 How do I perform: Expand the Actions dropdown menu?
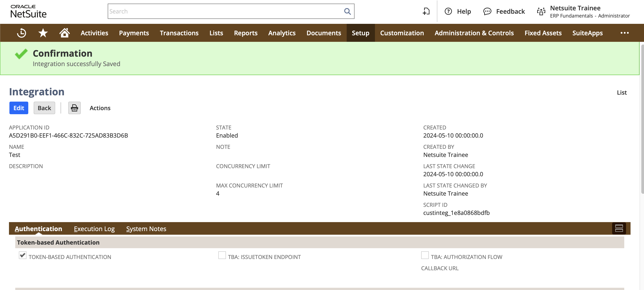coord(100,108)
